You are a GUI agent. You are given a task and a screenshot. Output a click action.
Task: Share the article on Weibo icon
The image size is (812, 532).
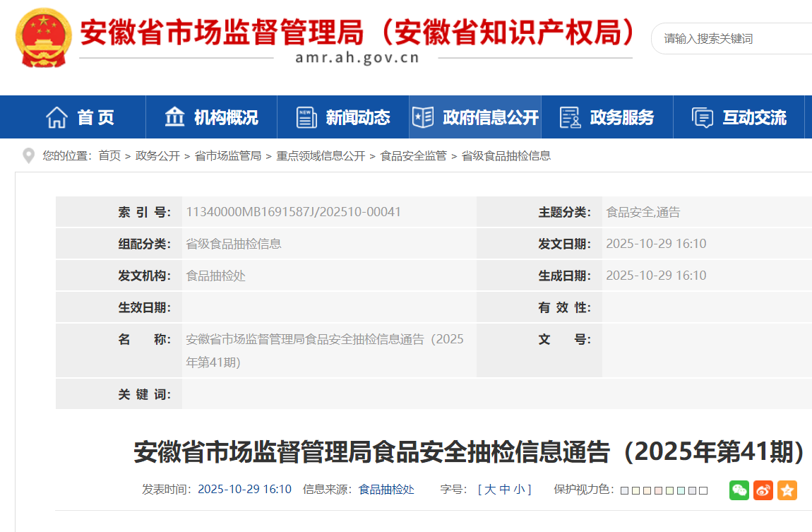(x=763, y=490)
